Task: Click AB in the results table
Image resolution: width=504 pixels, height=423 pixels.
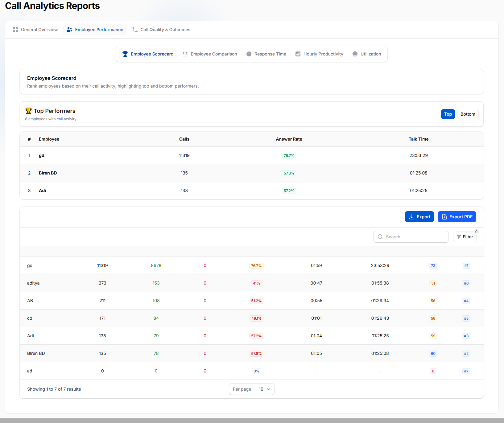Action: pos(30,301)
